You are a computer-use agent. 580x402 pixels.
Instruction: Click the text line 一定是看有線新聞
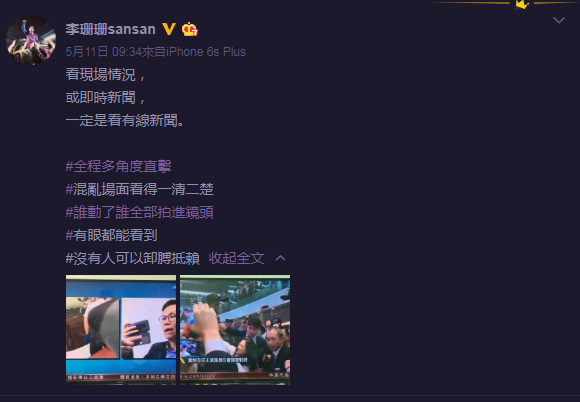125,121
